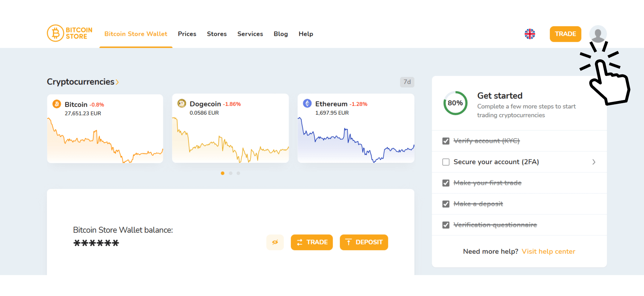Open the Blog section
The height and width of the screenshot is (296, 644).
[x=280, y=34]
